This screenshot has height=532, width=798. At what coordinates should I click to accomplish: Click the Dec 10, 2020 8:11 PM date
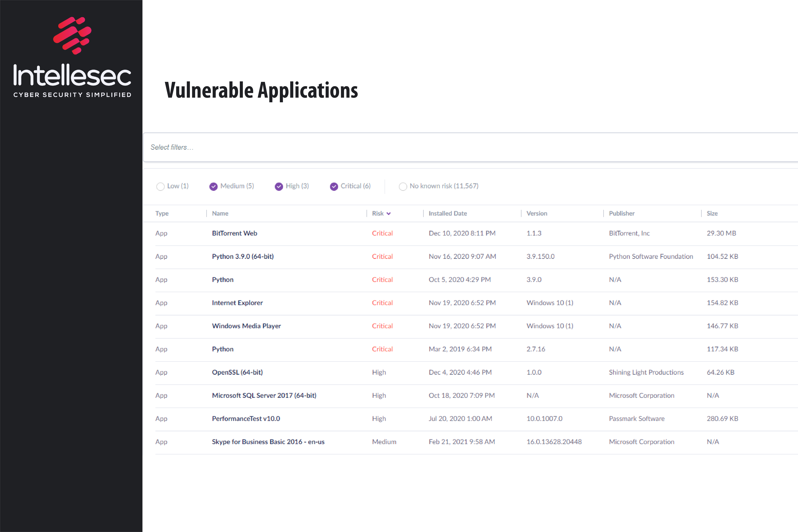point(462,233)
